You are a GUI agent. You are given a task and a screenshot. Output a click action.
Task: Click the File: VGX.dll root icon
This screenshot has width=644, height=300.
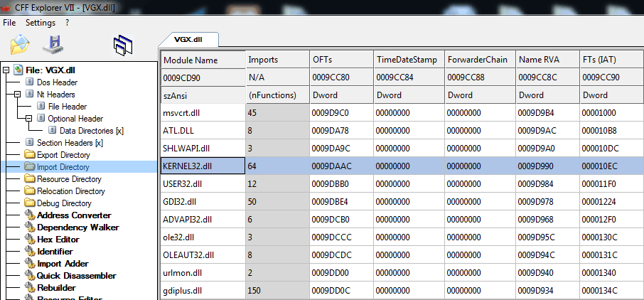pos(18,70)
